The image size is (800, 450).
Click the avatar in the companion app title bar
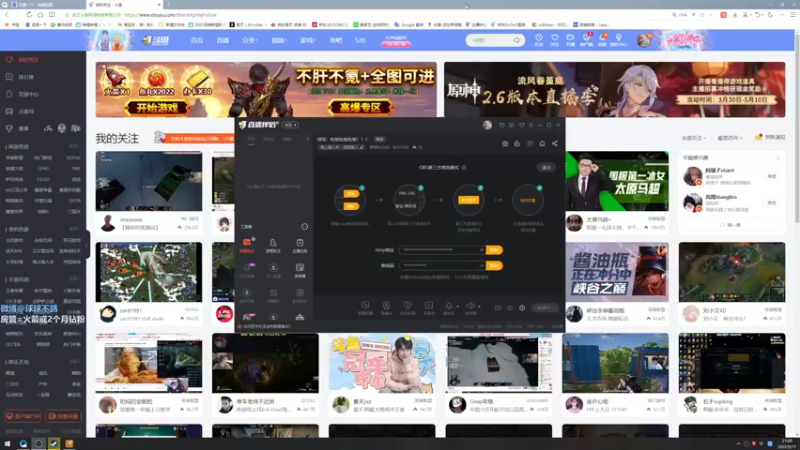point(487,125)
